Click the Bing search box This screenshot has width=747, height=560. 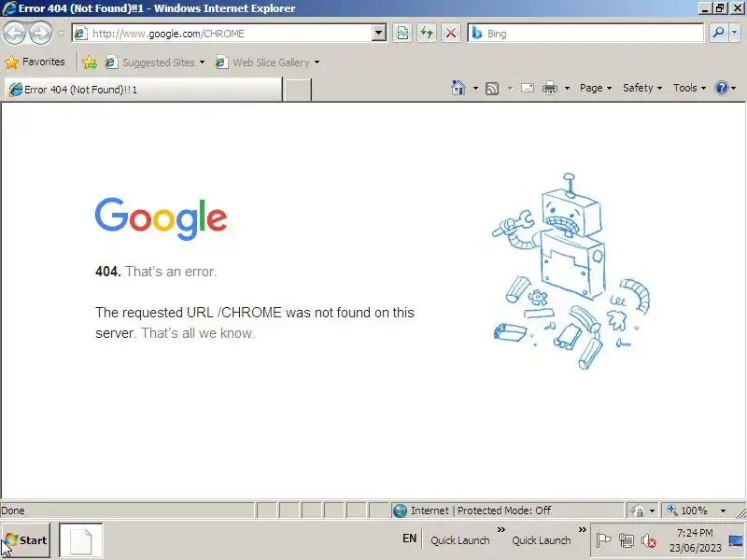point(586,34)
